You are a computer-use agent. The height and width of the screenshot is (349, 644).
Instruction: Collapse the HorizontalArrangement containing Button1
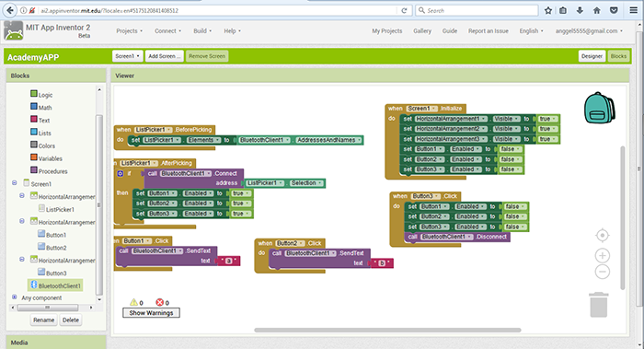pos(22,221)
